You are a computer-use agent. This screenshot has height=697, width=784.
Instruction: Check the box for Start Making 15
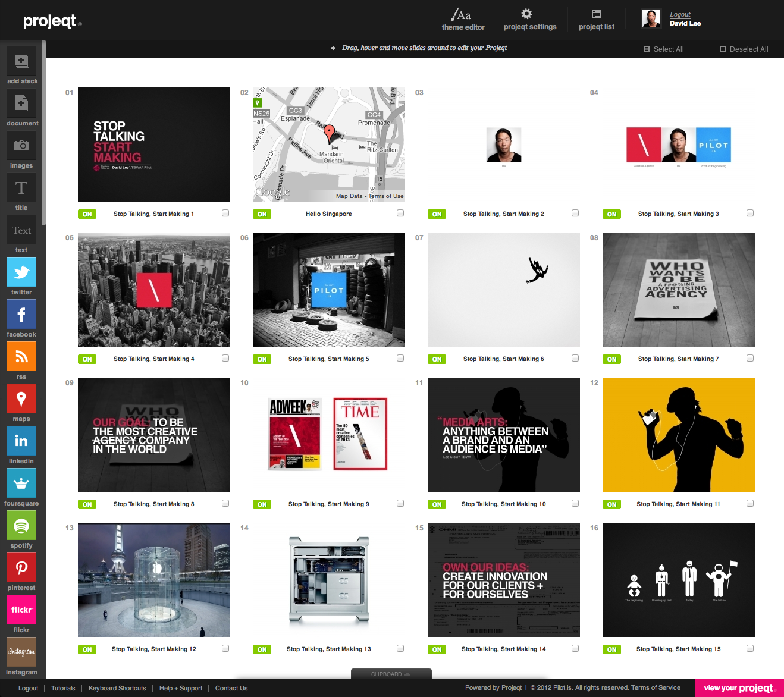(750, 648)
